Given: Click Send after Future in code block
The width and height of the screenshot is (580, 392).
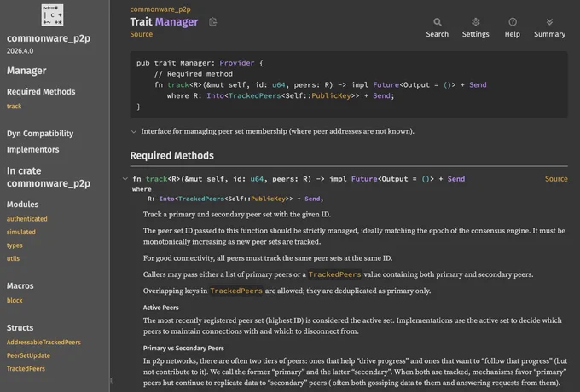Looking at the screenshot, I should coord(478,84).
